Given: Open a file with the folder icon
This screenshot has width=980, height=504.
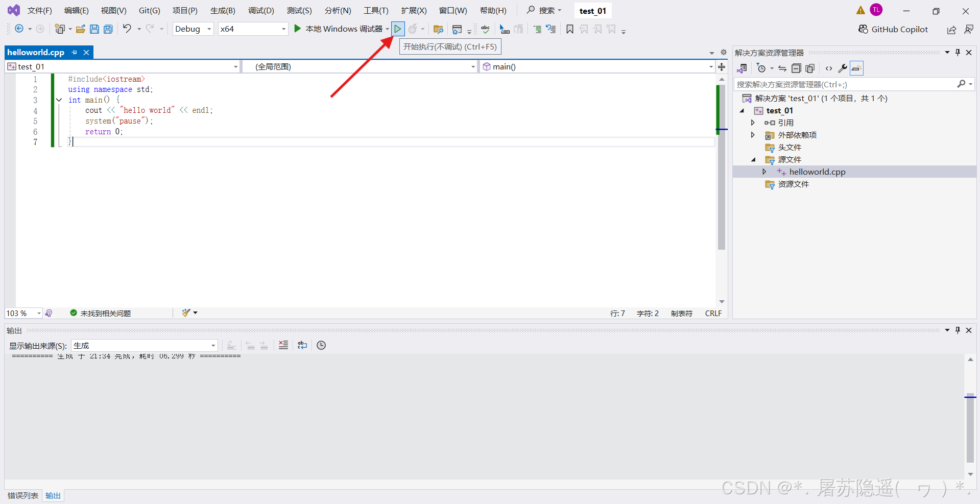Looking at the screenshot, I should pyautogui.click(x=81, y=29).
